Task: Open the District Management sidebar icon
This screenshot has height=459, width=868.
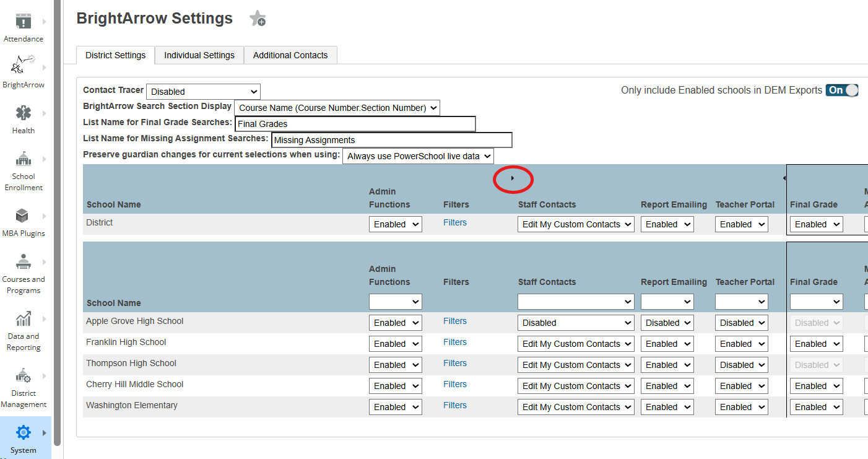Action: (x=24, y=376)
